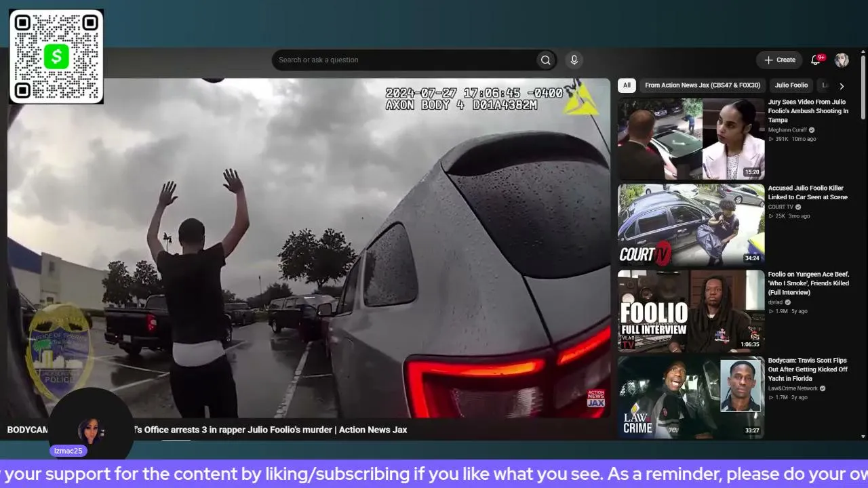Start voice search with the microphone icon

coord(574,60)
